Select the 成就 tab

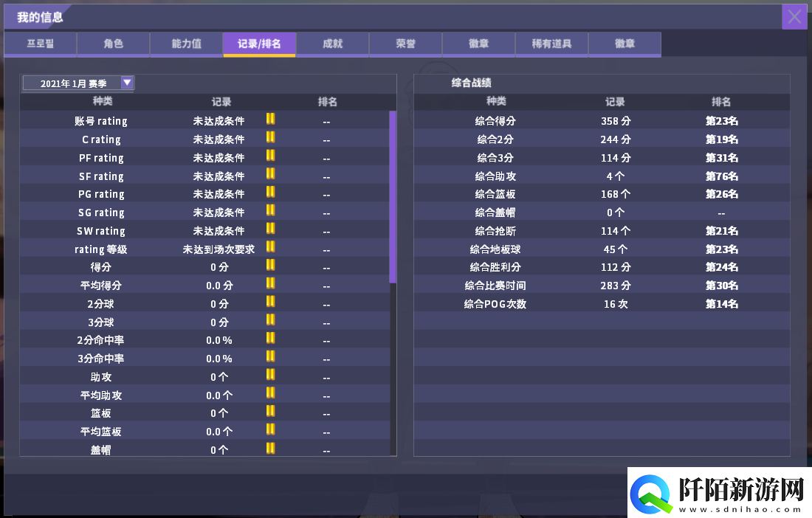tap(332, 44)
